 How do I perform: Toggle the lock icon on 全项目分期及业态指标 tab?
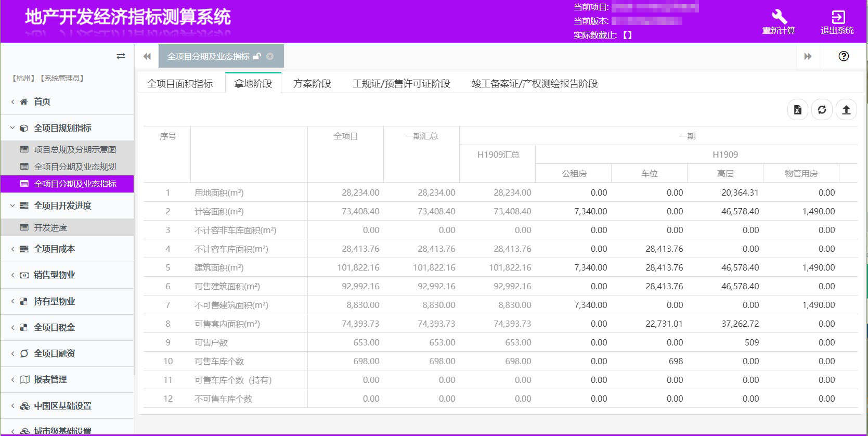(x=257, y=56)
